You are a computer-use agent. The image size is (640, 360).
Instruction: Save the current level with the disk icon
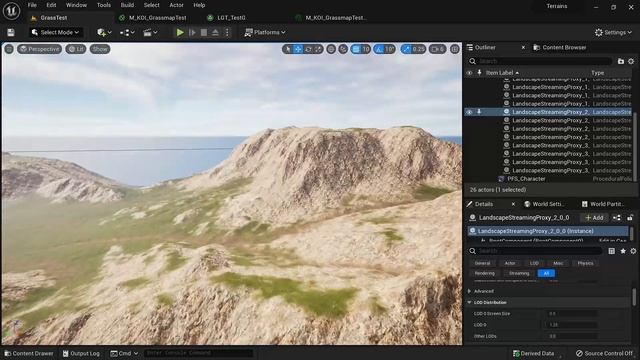11,32
